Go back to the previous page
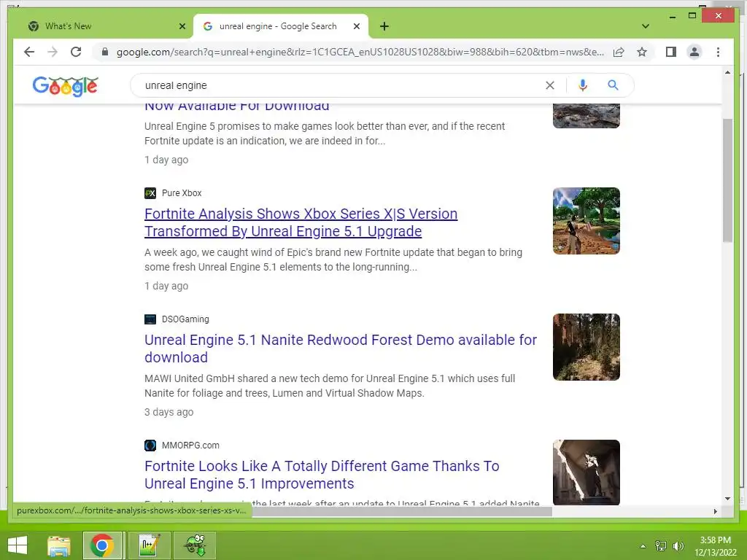The width and height of the screenshot is (747, 560). pyautogui.click(x=29, y=52)
